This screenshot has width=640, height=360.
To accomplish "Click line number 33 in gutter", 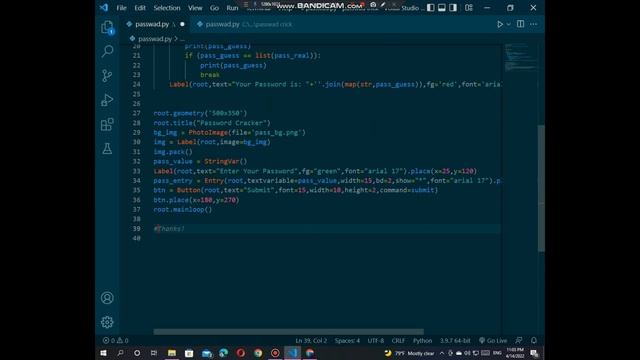I will tap(136, 171).
